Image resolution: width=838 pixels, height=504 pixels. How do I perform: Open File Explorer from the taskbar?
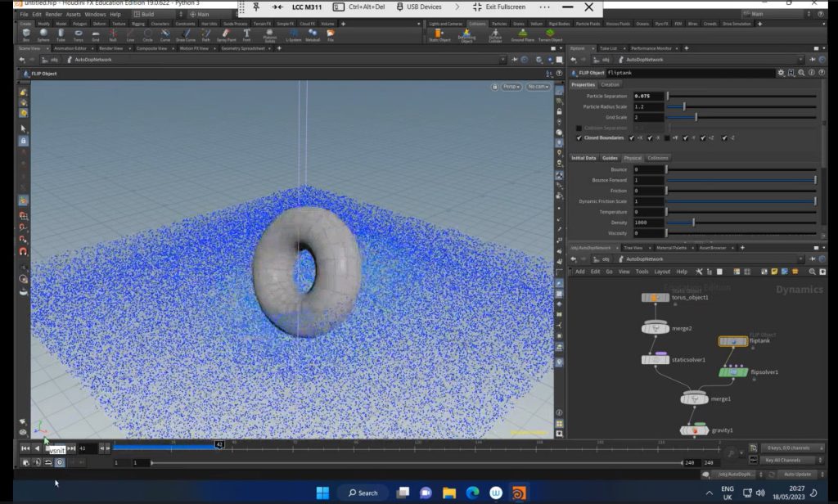(449, 493)
